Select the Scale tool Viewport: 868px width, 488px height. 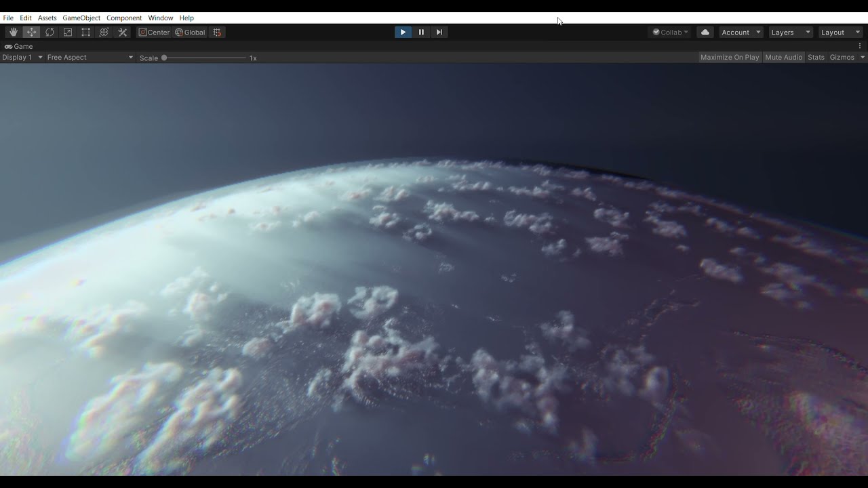click(x=68, y=33)
